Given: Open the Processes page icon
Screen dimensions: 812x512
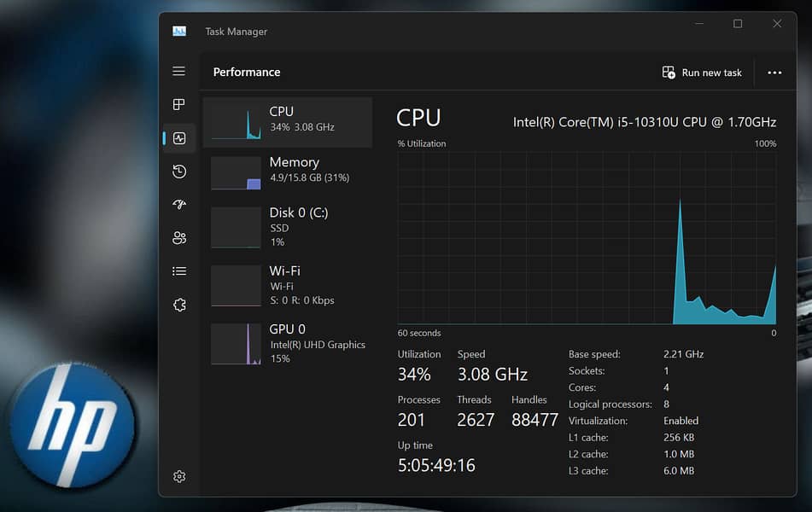Looking at the screenshot, I should coord(178,104).
